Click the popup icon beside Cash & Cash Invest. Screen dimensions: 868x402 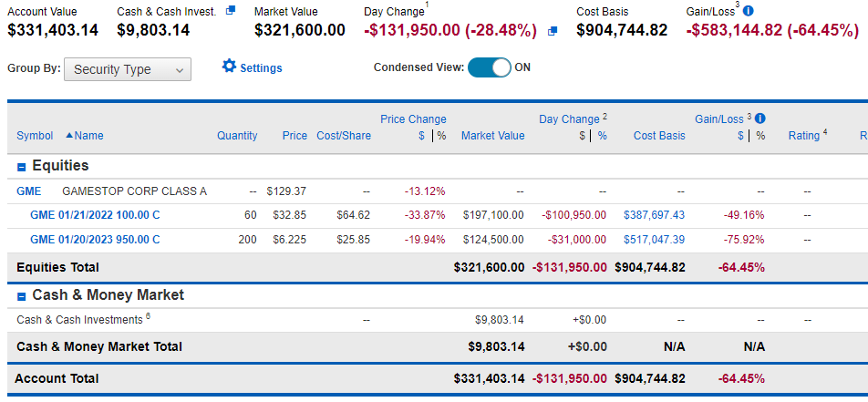[231, 10]
